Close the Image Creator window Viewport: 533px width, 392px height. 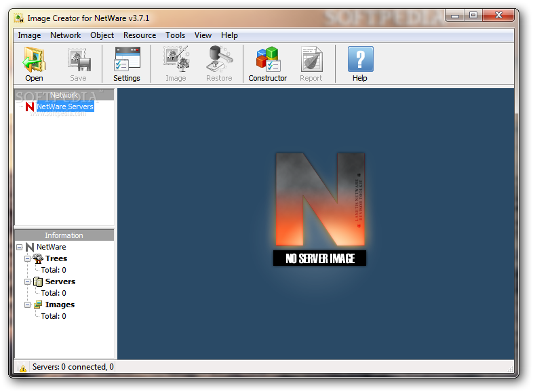point(498,16)
